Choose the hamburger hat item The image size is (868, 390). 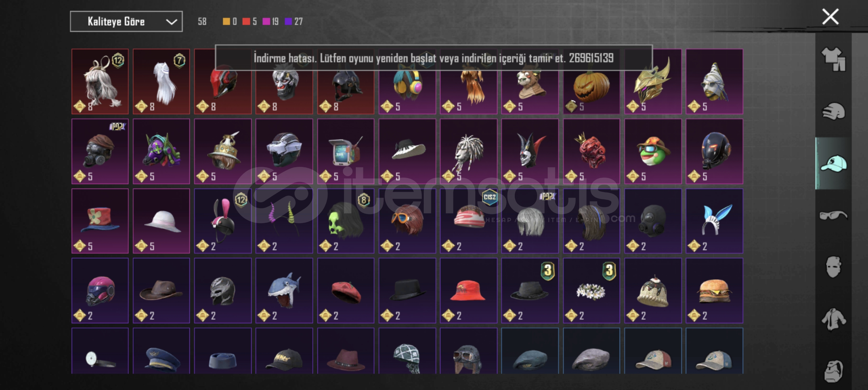[x=714, y=291]
